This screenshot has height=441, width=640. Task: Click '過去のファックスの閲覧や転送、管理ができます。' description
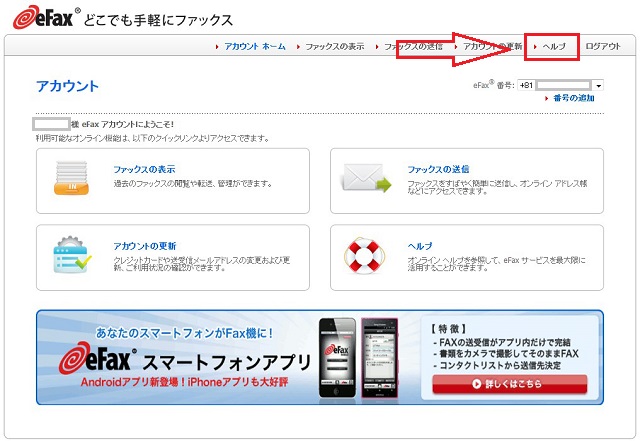pyautogui.click(x=193, y=184)
